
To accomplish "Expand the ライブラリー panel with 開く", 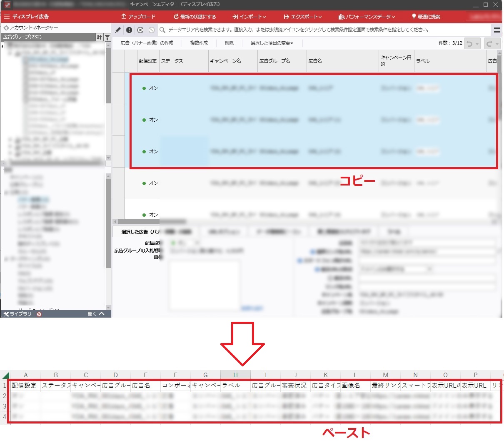I will point(96,314).
